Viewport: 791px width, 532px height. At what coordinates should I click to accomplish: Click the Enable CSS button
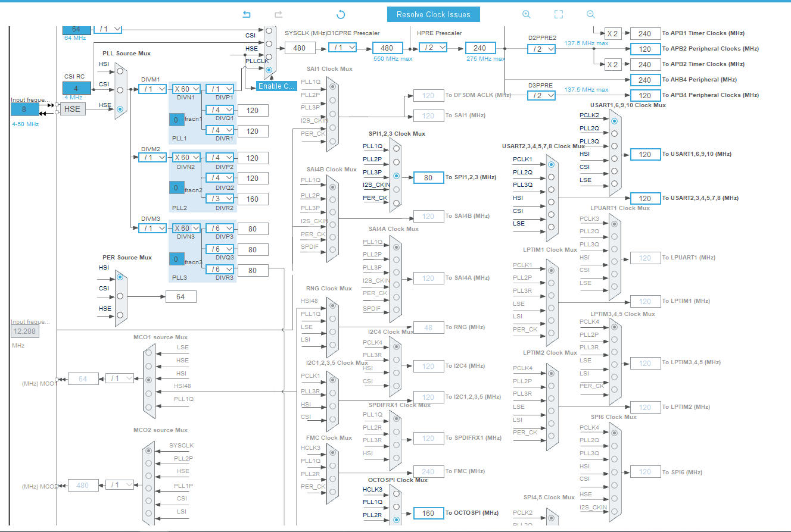pos(276,86)
